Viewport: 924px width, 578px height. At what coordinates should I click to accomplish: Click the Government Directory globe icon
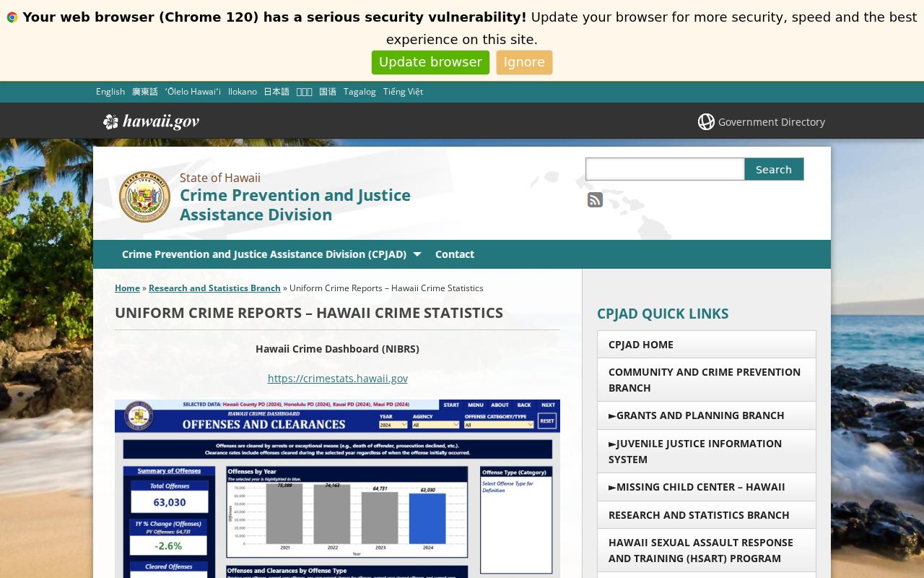[x=706, y=121]
